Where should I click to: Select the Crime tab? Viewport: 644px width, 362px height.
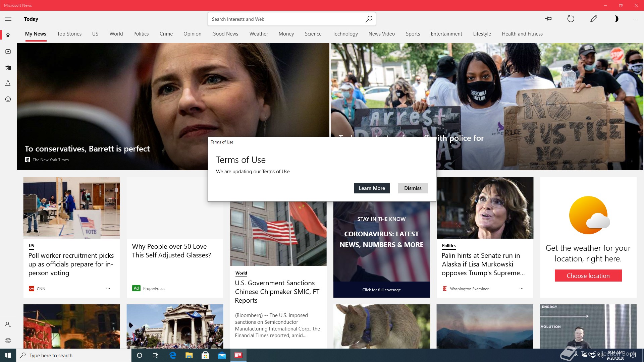pos(166,34)
